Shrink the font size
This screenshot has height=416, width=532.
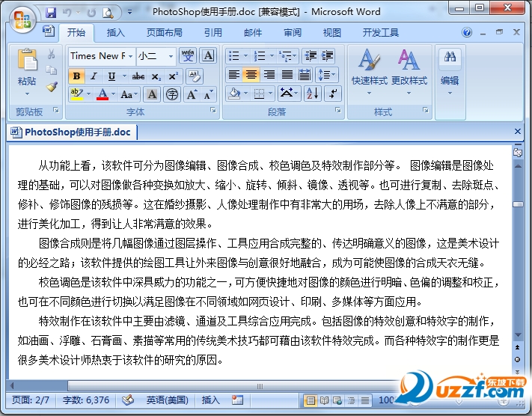(x=208, y=94)
